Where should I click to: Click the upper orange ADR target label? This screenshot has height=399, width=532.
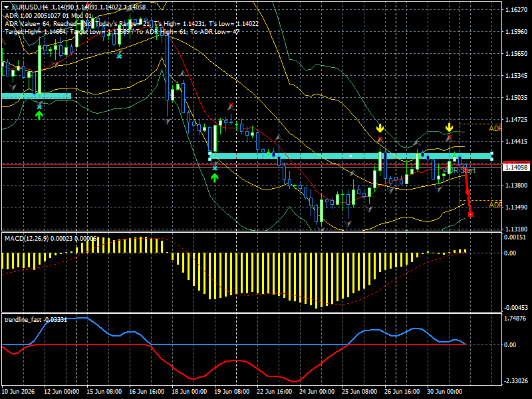click(x=495, y=128)
